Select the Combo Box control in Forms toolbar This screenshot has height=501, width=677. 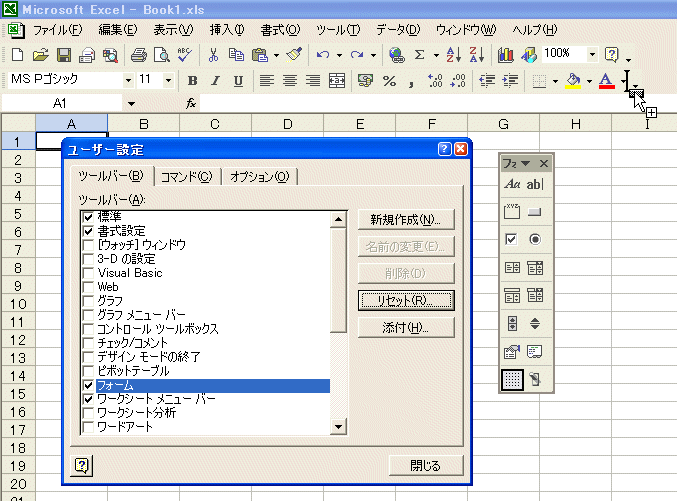coord(535,268)
